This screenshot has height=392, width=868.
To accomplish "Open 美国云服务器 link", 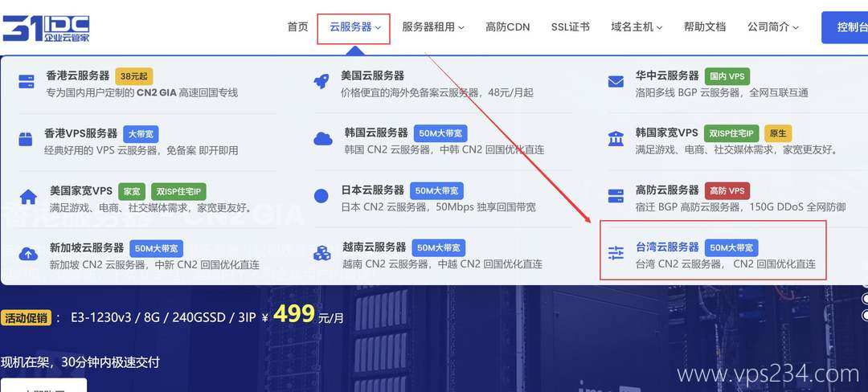I will click(373, 76).
